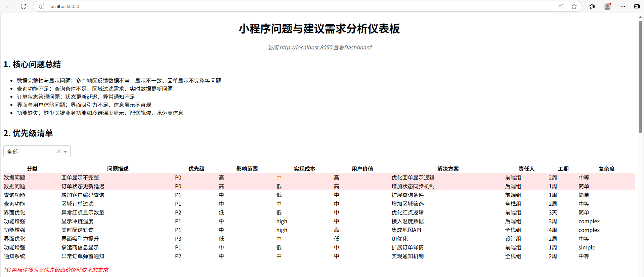Reload the localhost dashboard page
The image size is (644, 277).
pos(24,6)
